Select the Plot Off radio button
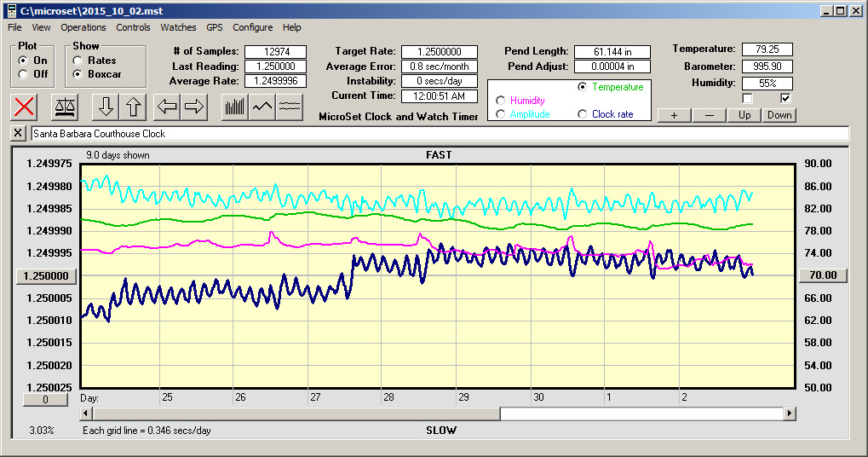The width and height of the screenshot is (868, 457). click(23, 73)
